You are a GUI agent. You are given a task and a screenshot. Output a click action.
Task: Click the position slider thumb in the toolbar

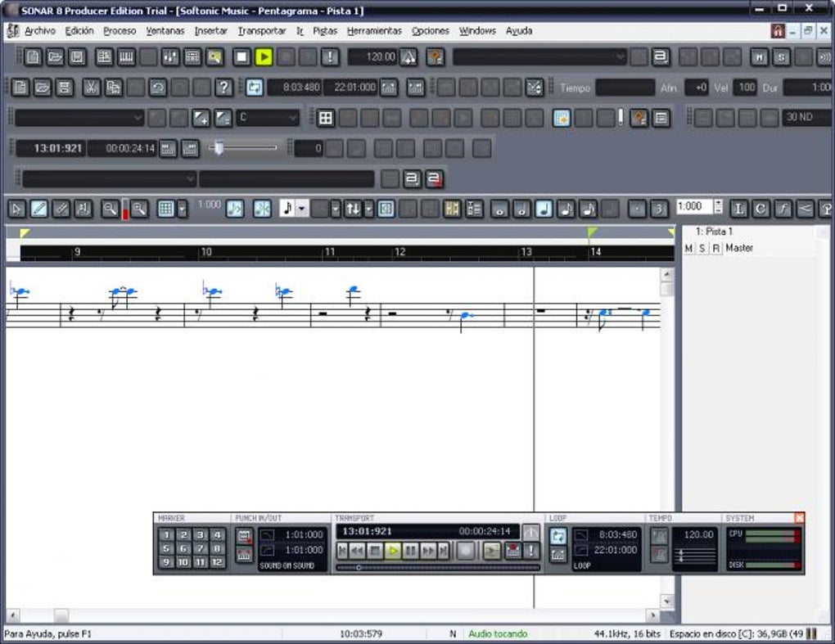pos(219,147)
